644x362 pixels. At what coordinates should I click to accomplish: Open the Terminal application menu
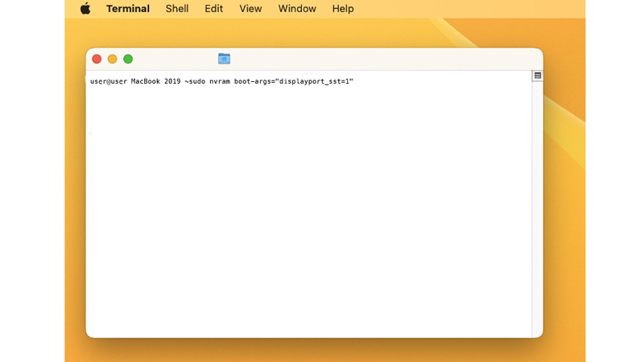(x=128, y=9)
